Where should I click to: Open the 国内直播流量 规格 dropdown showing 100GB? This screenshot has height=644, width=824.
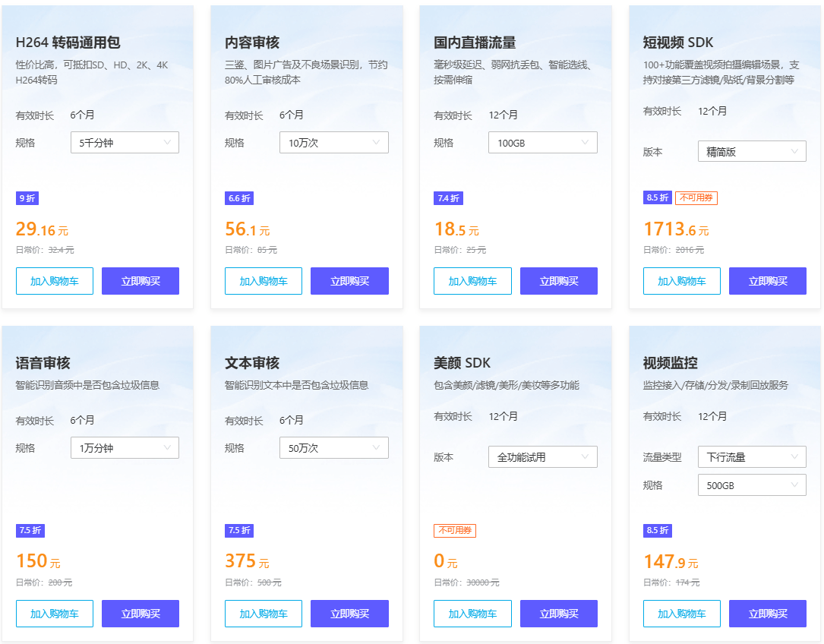(x=542, y=142)
